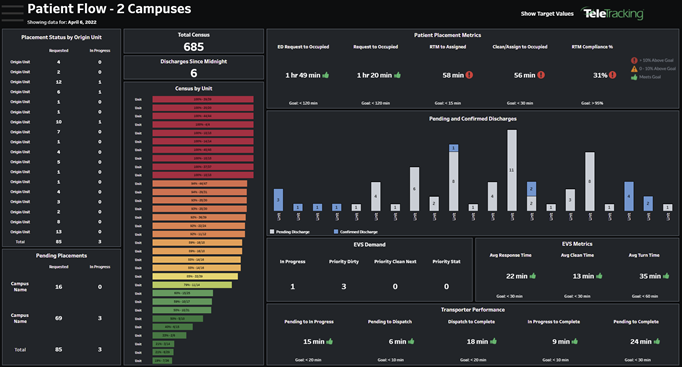Screen dimensions: 682x367
Task: Click Placement Status by Origin Unit heading
Action: pyautogui.click(x=61, y=37)
